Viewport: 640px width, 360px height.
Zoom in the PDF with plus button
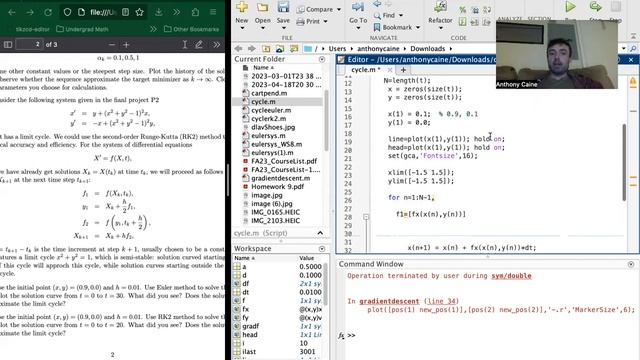tap(126, 44)
